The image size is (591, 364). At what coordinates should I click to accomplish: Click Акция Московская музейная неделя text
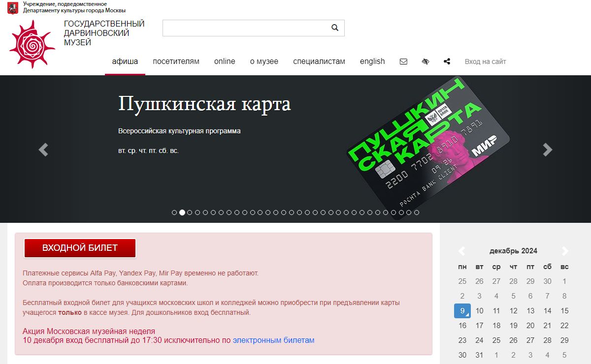89,331
